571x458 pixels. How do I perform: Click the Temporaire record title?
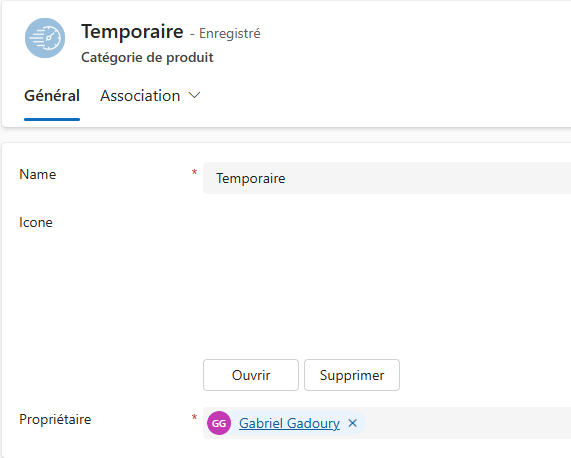132,32
